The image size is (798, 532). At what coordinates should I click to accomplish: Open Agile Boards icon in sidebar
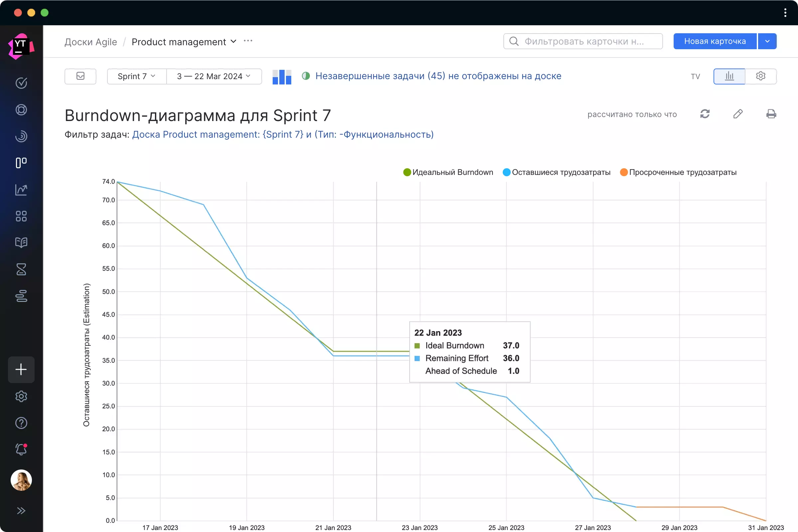pyautogui.click(x=21, y=163)
